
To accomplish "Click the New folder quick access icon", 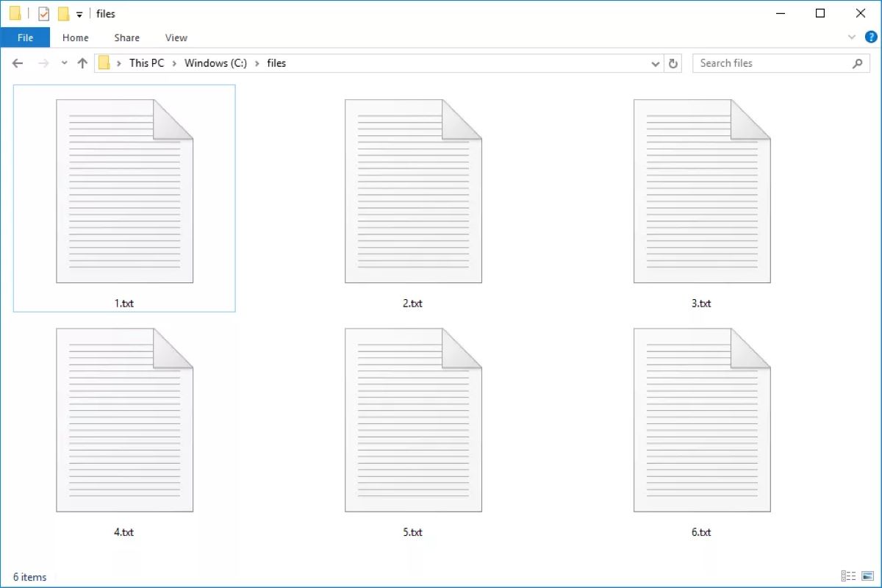I will (x=63, y=13).
